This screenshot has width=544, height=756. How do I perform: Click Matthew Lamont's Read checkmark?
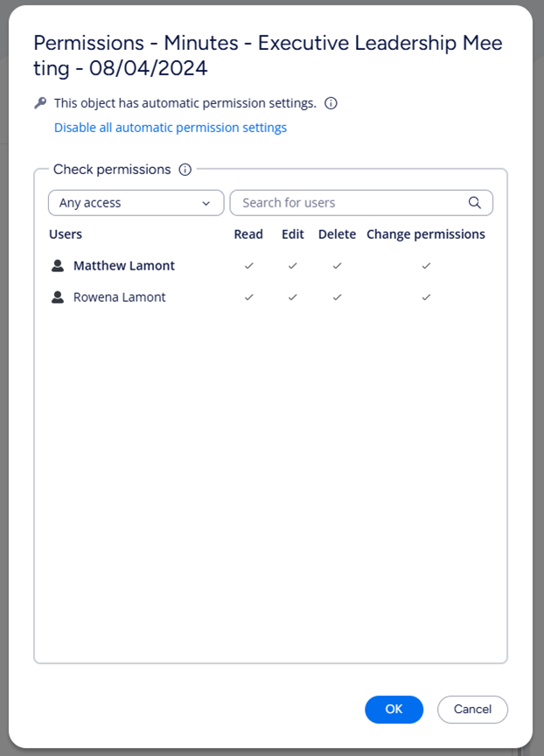[248, 266]
